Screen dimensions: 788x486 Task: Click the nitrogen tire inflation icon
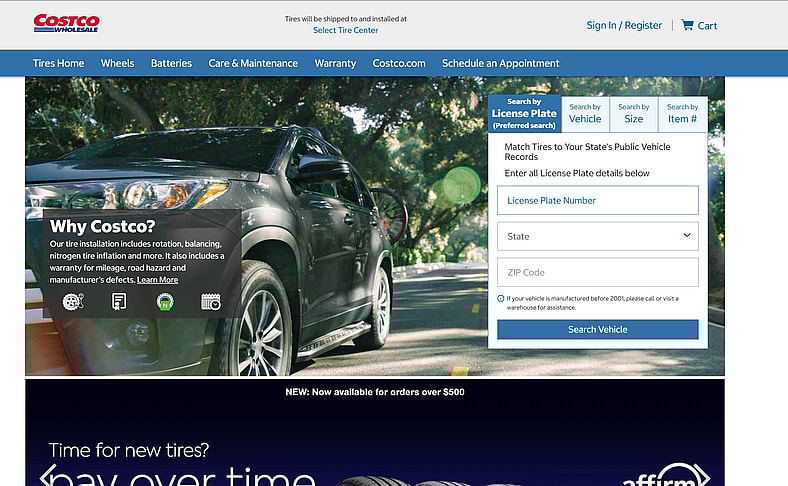click(165, 302)
